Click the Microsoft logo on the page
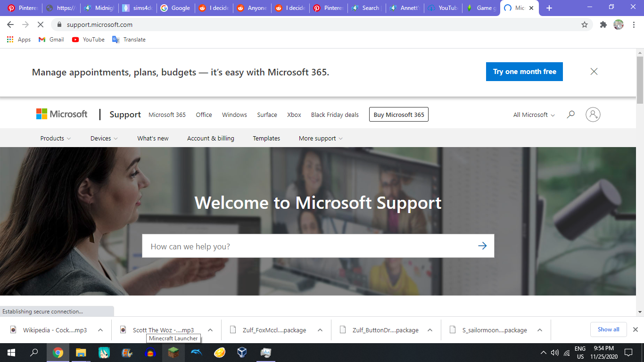644x362 pixels. 62,114
